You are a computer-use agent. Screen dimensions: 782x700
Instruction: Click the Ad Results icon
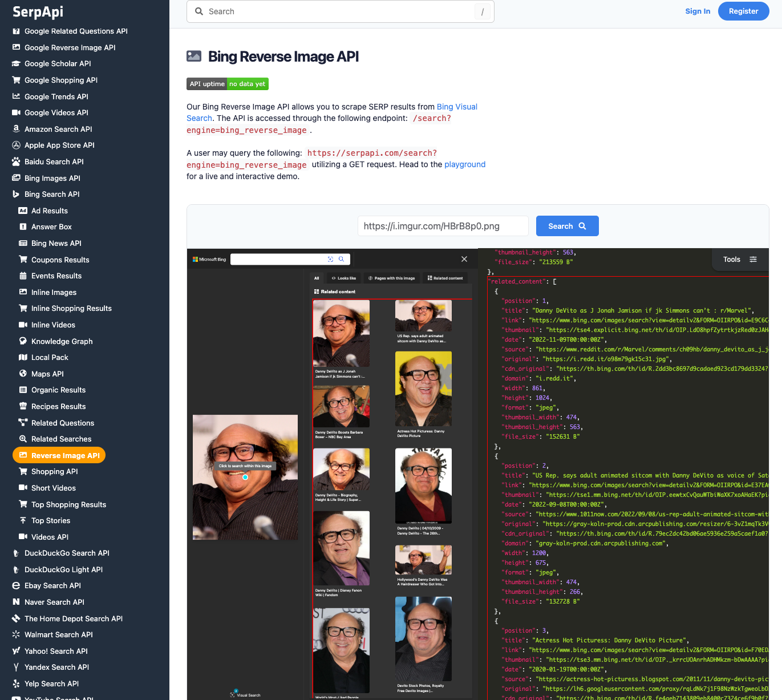pos(23,211)
